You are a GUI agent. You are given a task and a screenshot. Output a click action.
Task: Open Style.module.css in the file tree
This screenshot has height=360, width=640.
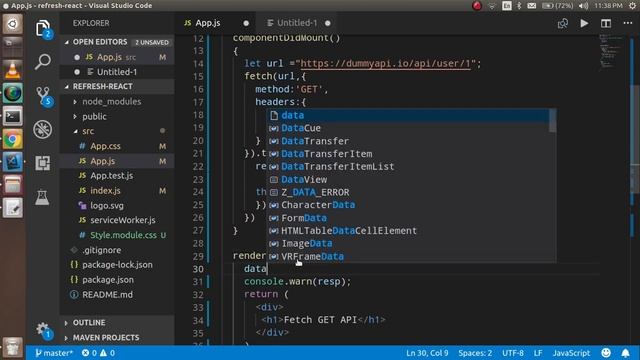(x=118, y=235)
